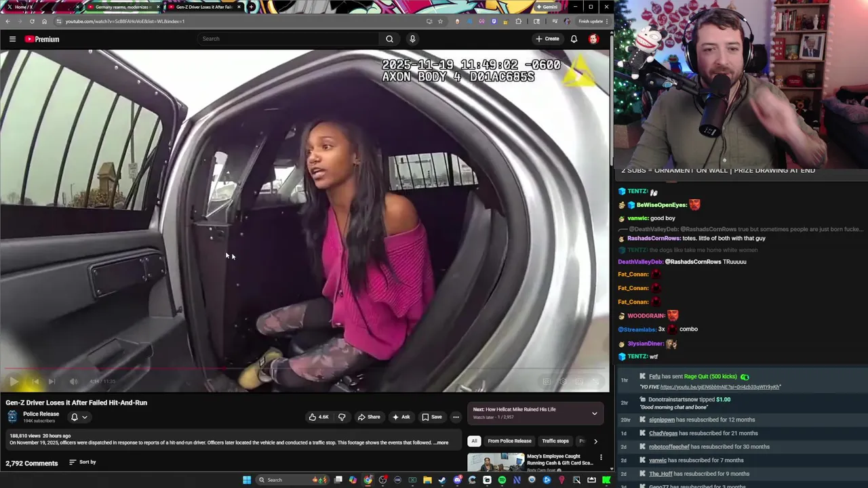The image size is (868, 488).
Task: Select From Police Release chip
Action: [509, 441]
